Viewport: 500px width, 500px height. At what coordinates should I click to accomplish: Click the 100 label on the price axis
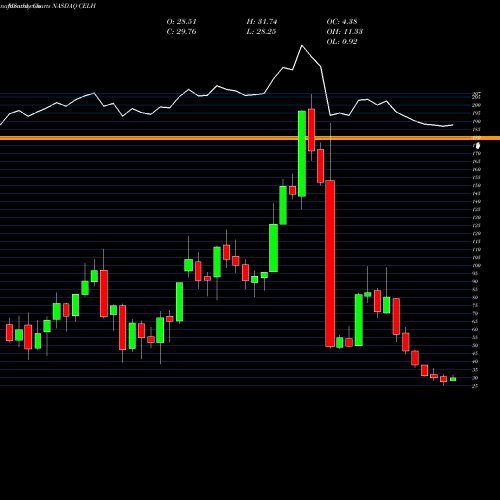[477, 266]
